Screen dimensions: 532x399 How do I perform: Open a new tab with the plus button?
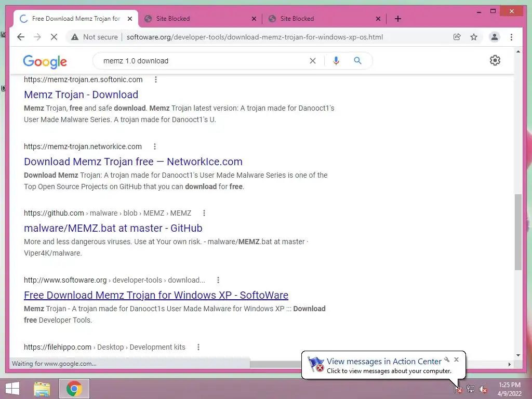398,19
